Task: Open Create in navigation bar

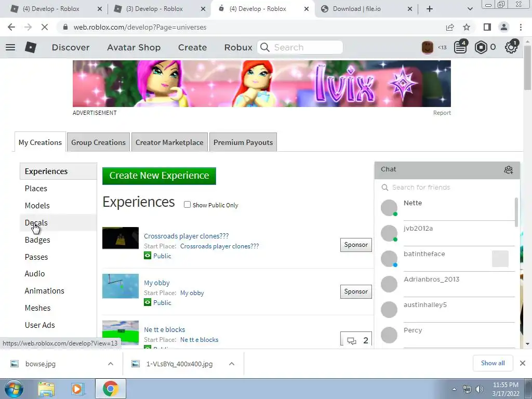Action: 192,47
